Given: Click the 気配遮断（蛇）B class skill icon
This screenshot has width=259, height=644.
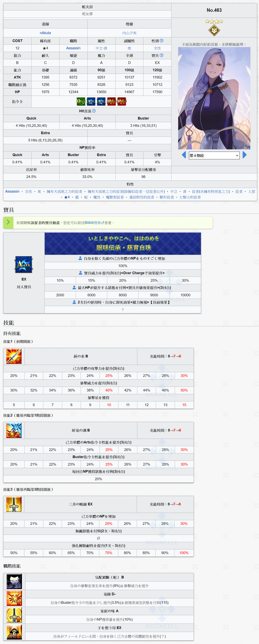Looking at the screenshot, I should [x=14, y=581].
